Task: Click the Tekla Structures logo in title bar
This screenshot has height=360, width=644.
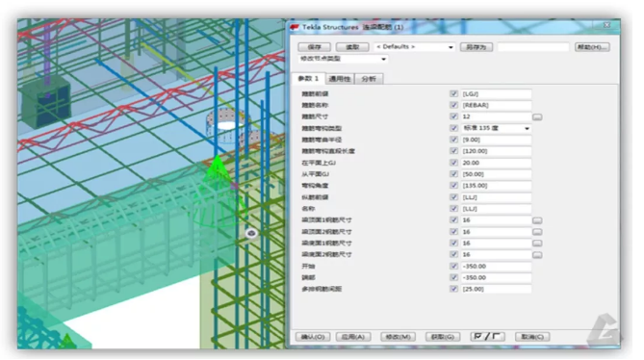Action: [x=294, y=27]
